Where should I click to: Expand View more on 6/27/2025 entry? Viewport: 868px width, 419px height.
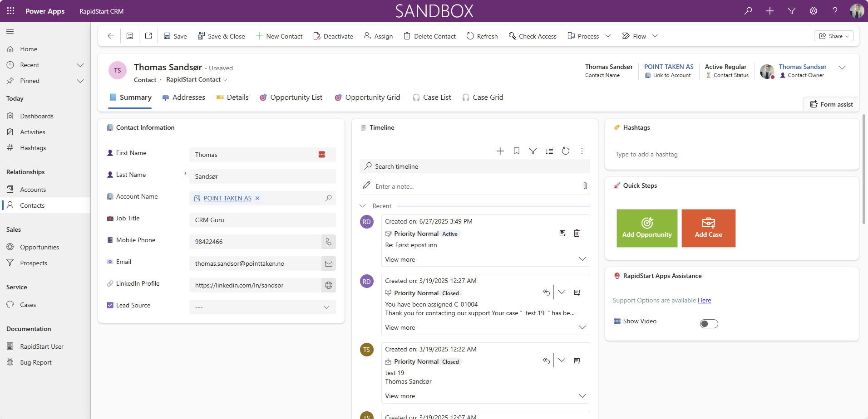582,259
